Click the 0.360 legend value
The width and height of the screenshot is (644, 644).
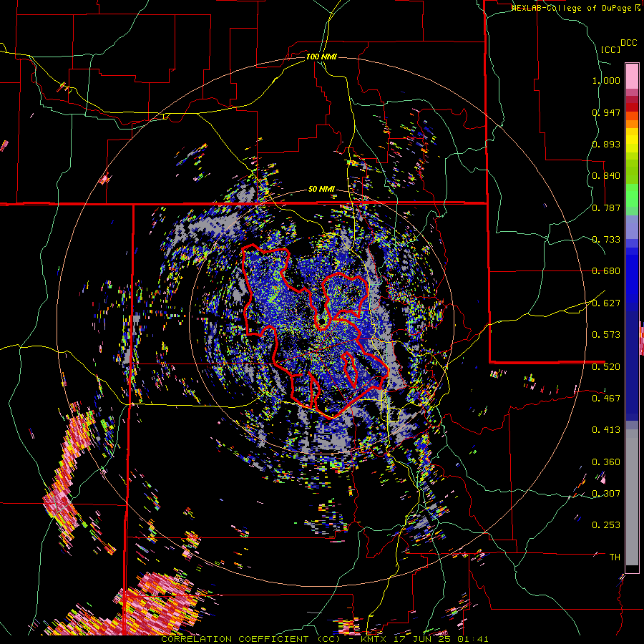tap(606, 462)
